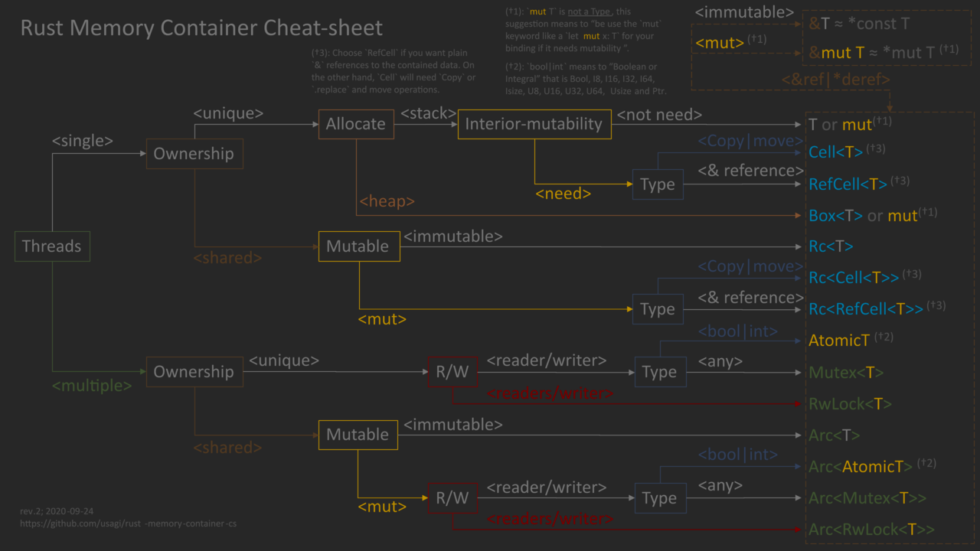Click the Arc<RwLock<T>> result label
This screenshot has height=551, width=980.
tap(871, 530)
